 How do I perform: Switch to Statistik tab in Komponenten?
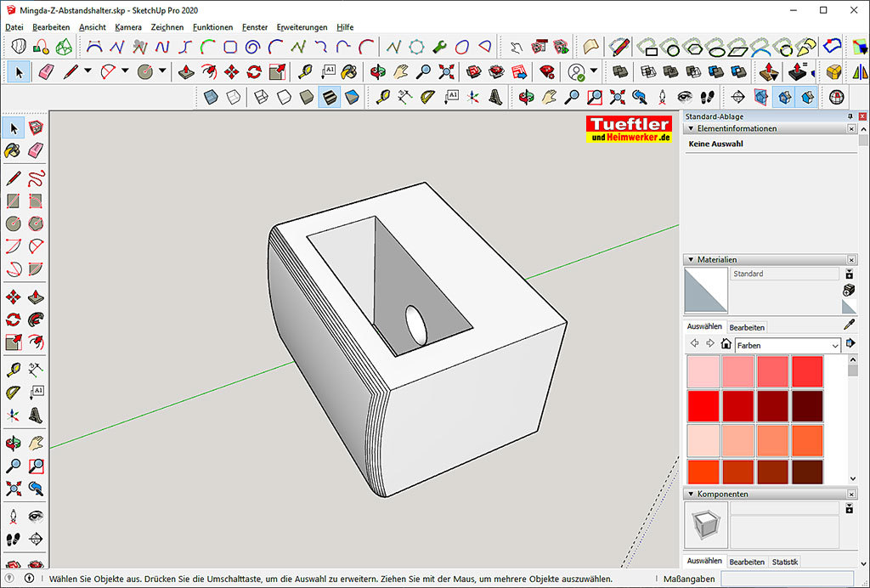(784, 562)
